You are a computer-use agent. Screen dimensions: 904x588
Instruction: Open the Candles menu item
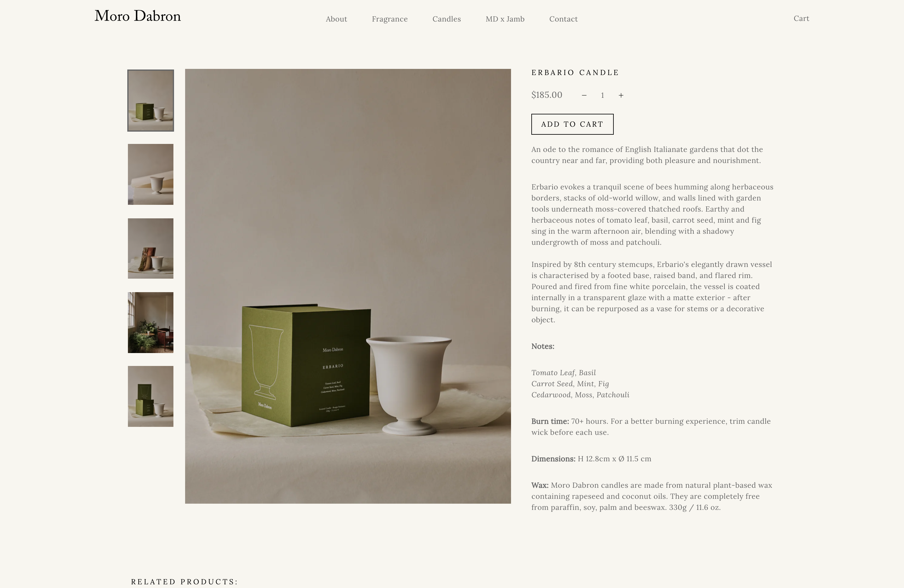(x=446, y=19)
